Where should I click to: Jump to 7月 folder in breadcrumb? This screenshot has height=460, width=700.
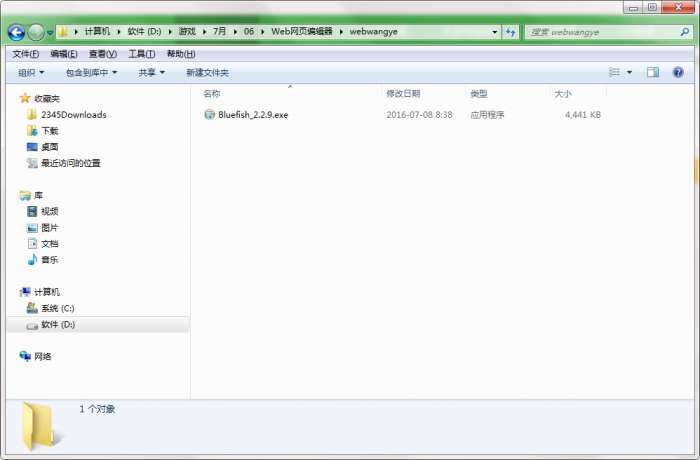coord(219,32)
